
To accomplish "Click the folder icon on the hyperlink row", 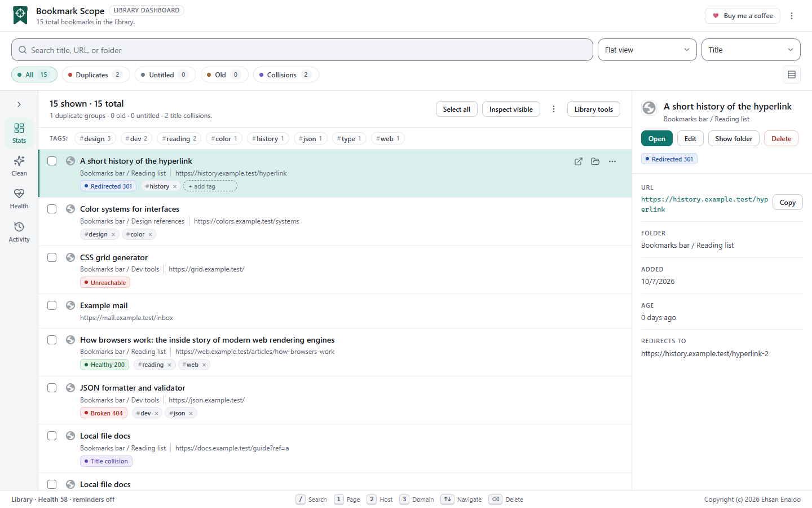I will coord(595,161).
